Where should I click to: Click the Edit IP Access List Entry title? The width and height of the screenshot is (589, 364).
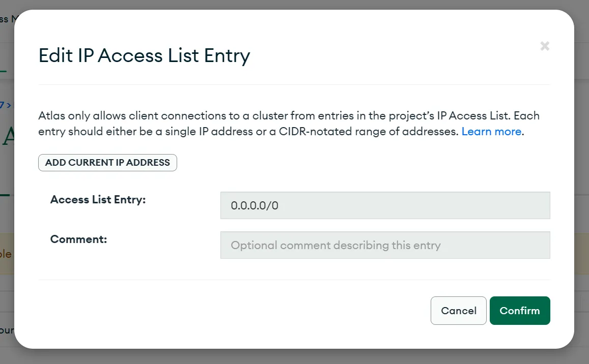coord(144,55)
